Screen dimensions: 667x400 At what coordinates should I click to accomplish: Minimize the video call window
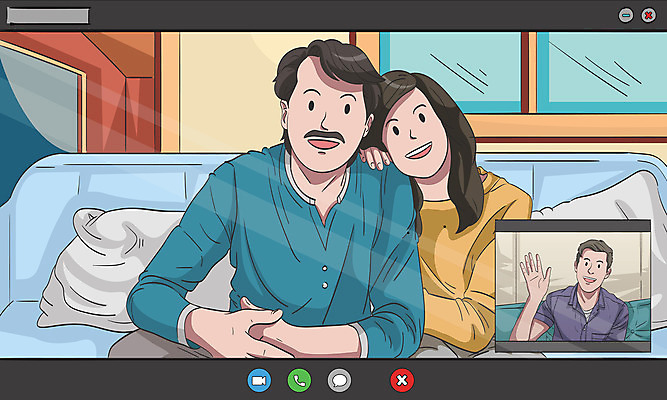point(626,15)
